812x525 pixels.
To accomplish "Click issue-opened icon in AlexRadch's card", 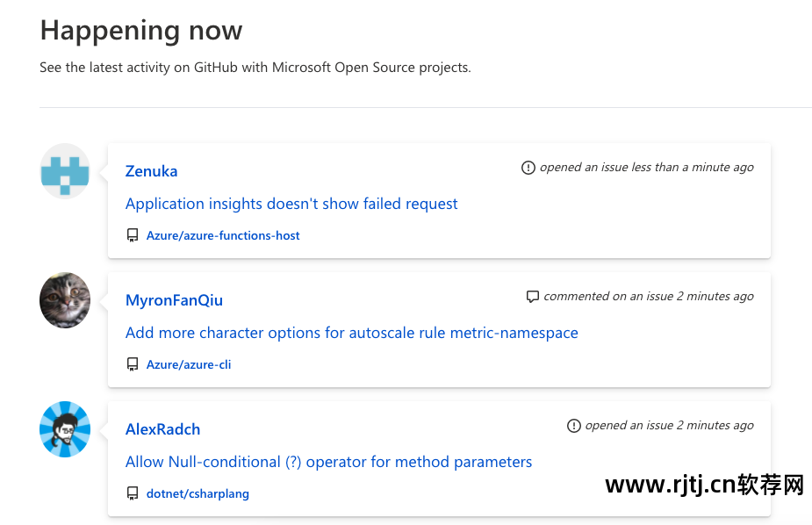I will point(573,426).
